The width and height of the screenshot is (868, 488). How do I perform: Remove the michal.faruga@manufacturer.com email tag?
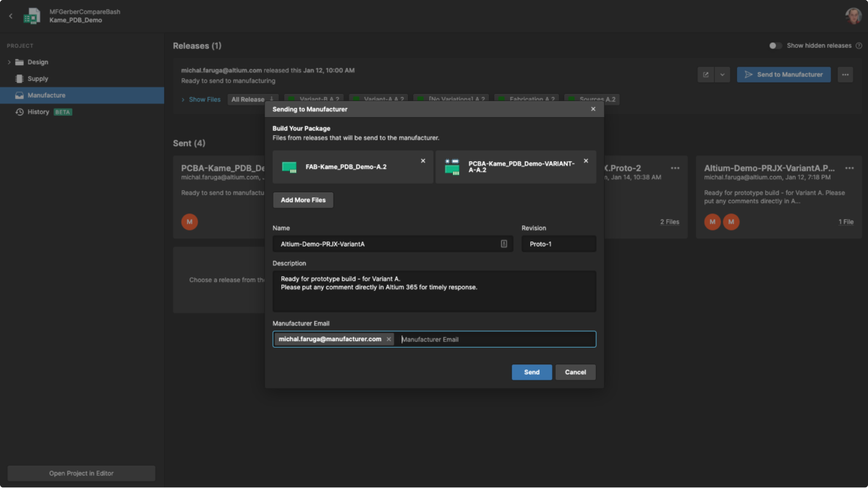pyautogui.click(x=388, y=339)
